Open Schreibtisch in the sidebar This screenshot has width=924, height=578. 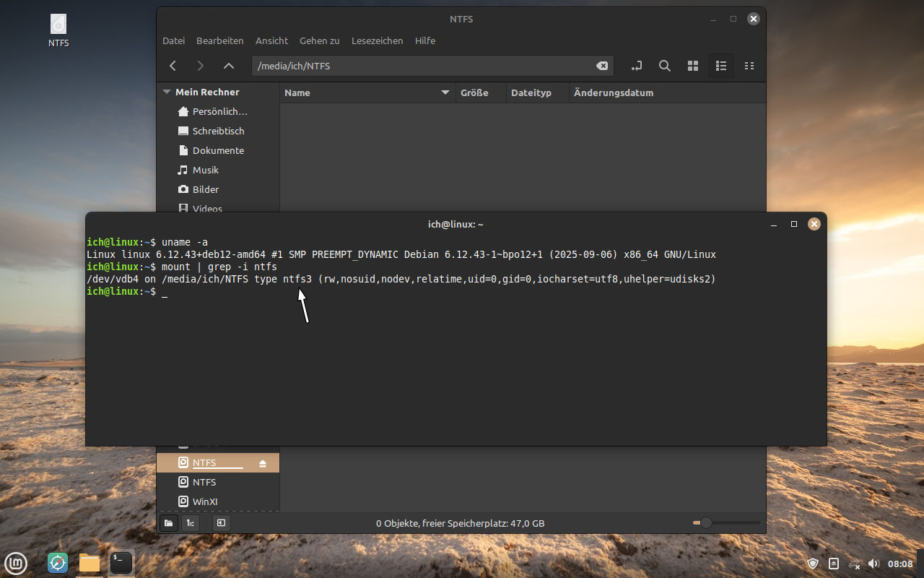coord(218,131)
